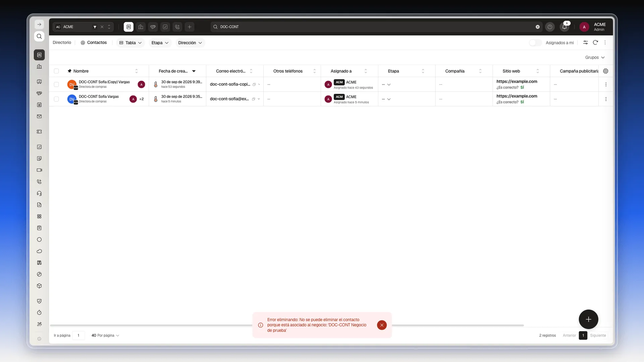Open the tickets icon in left sidebar
The width and height of the screenshot is (644, 362).
point(39,132)
